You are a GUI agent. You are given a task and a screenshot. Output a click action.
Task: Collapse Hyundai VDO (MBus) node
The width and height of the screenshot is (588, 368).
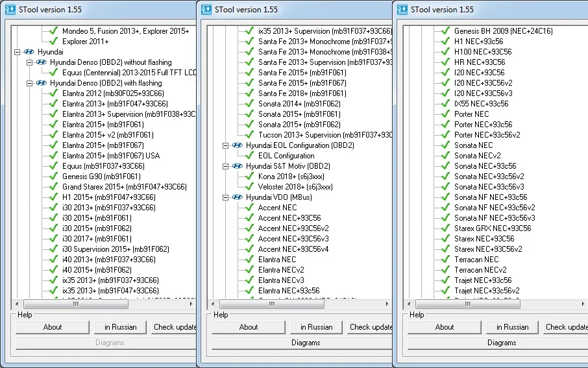tap(225, 197)
